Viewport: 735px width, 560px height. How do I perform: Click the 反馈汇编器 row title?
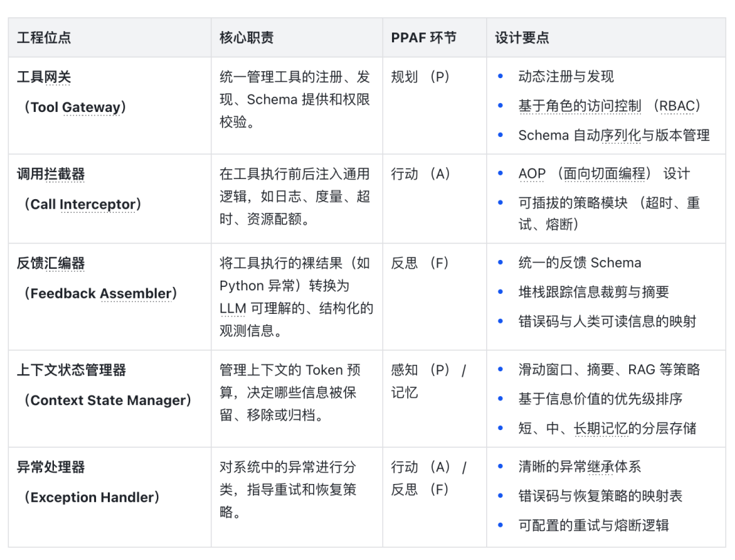(x=50, y=263)
